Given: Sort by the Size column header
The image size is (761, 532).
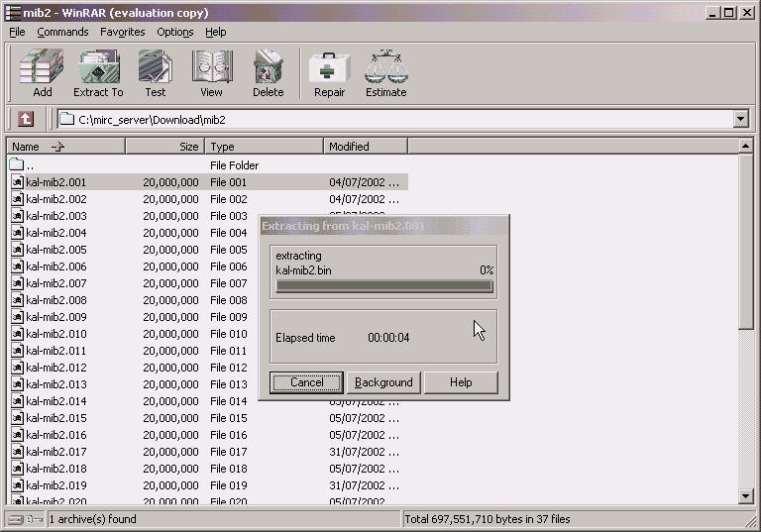Looking at the screenshot, I should click(x=165, y=146).
